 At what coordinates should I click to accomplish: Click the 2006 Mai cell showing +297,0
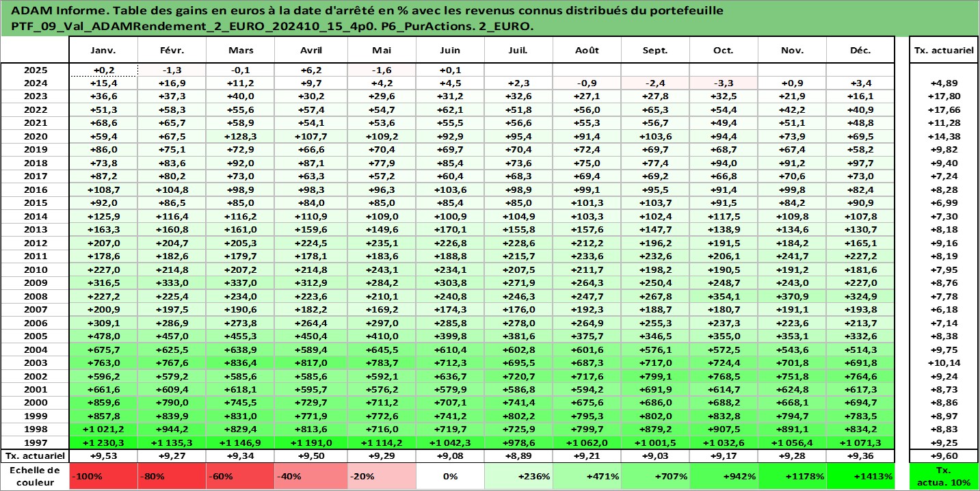pos(382,323)
